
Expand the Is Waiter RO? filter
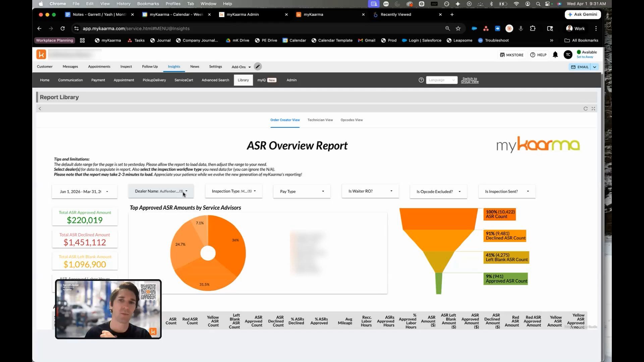pos(370,191)
